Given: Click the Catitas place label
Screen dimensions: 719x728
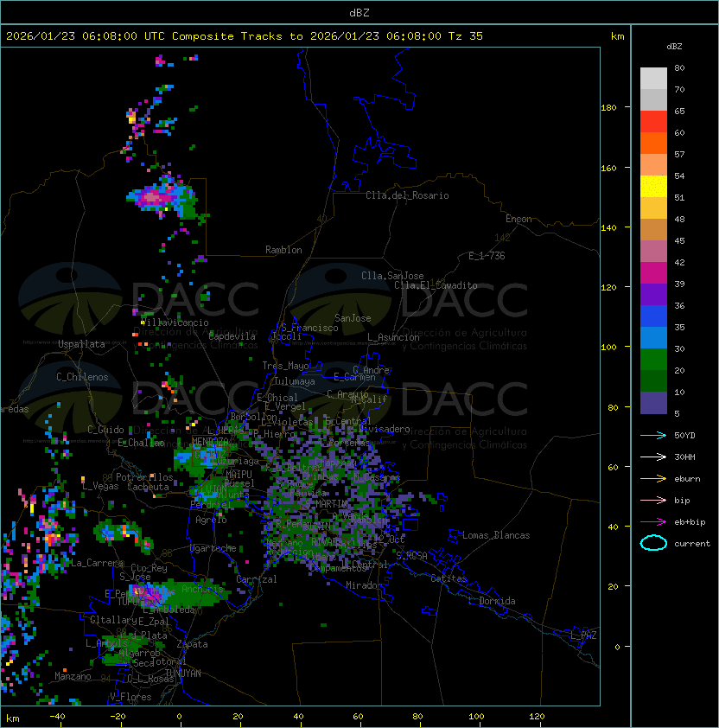Looking at the screenshot, I should 449,578.
